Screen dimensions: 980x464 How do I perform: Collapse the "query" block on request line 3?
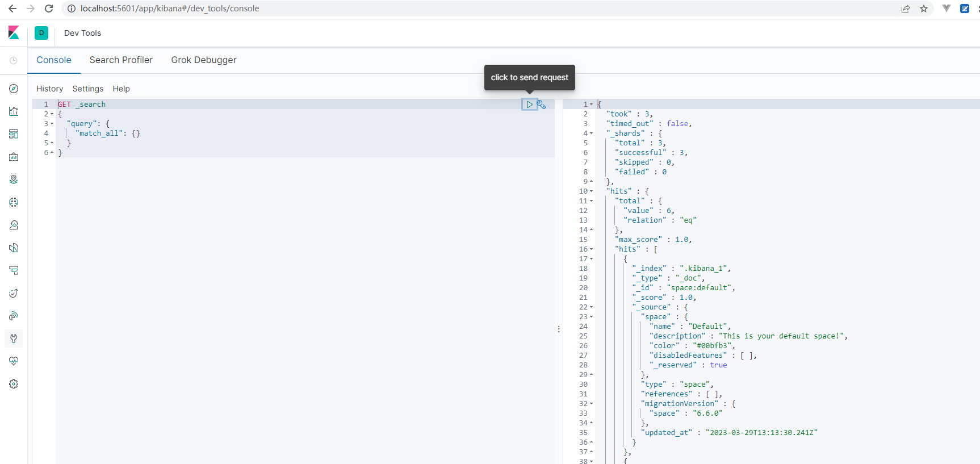click(52, 124)
